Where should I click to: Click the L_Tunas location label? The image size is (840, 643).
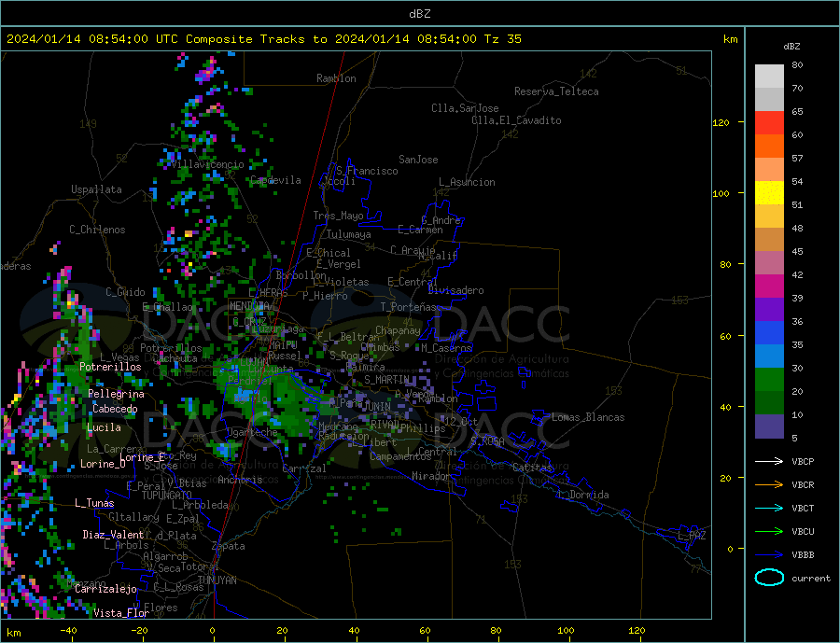pos(95,503)
